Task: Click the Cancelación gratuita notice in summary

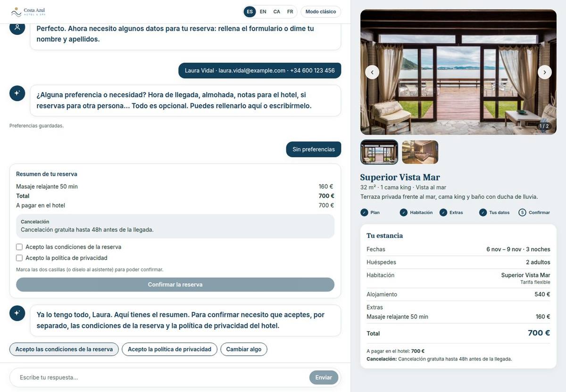Action: click(x=175, y=226)
